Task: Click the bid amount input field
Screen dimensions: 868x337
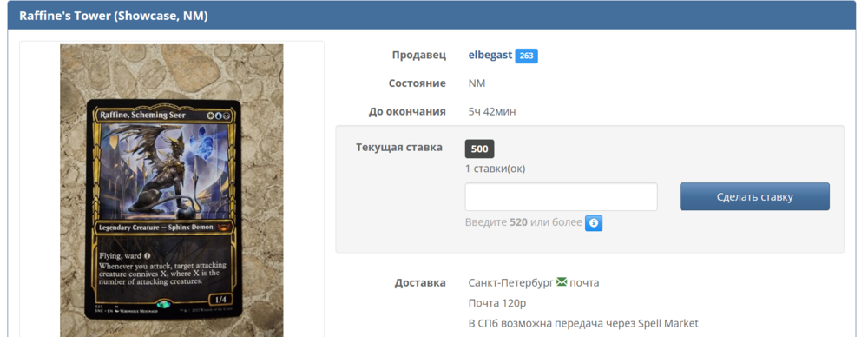Action: [561, 197]
